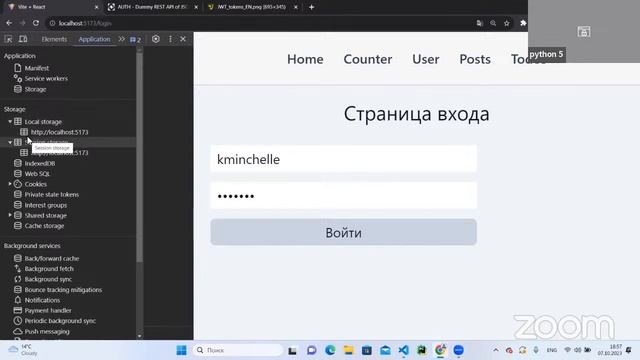The image size is (640, 360).
Task: Focus the username field kminchelle
Action: click(x=343, y=159)
